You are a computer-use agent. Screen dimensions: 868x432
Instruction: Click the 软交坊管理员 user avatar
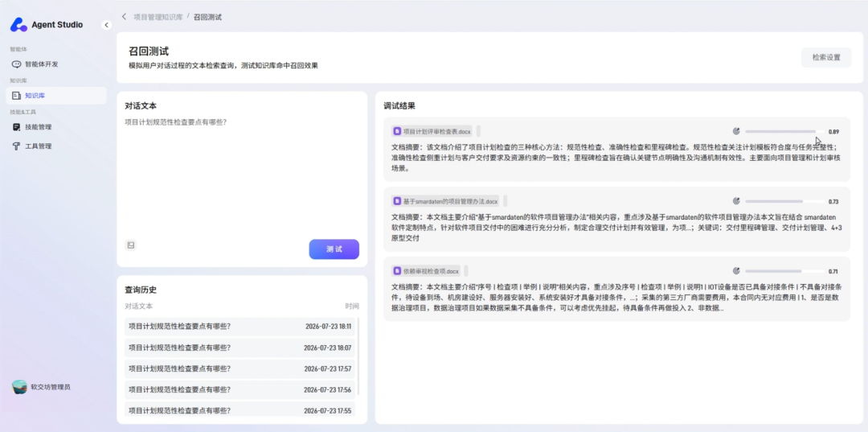[x=19, y=387]
